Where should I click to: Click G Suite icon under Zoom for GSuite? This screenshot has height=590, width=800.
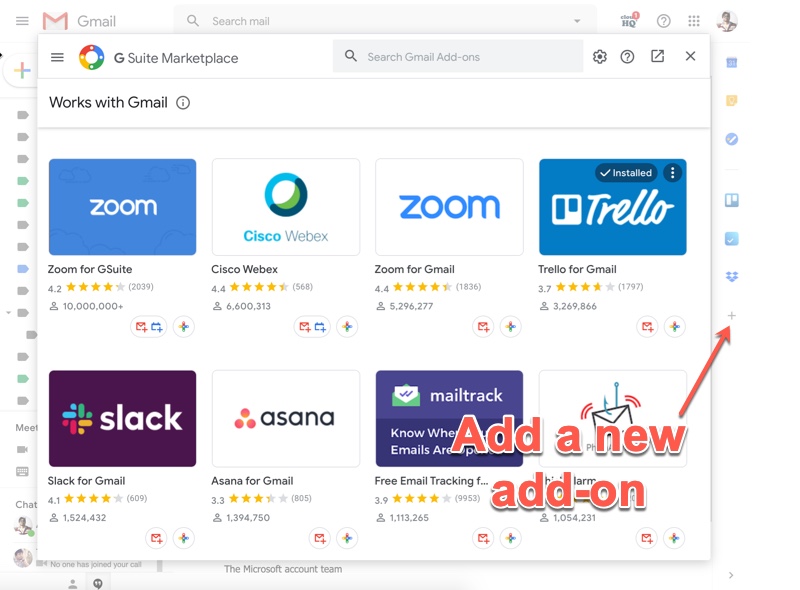[x=184, y=327]
